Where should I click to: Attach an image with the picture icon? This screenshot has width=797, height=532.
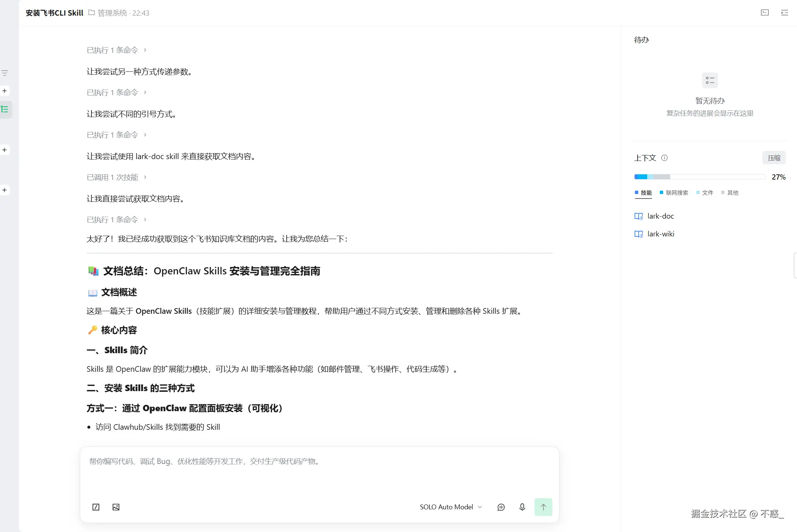point(116,507)
